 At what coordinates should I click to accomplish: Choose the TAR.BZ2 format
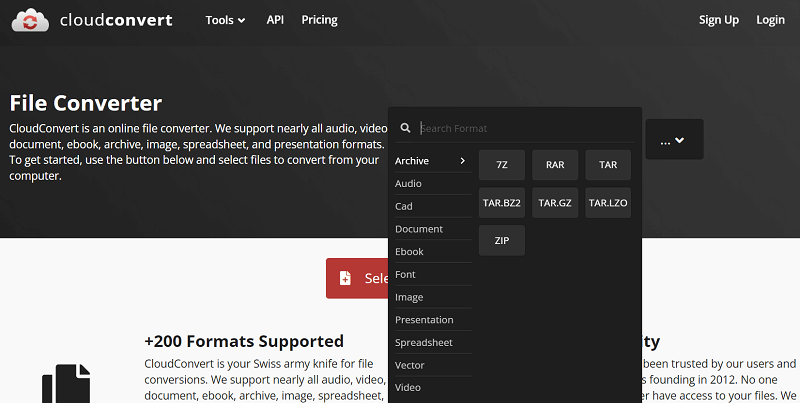point(501,203)
